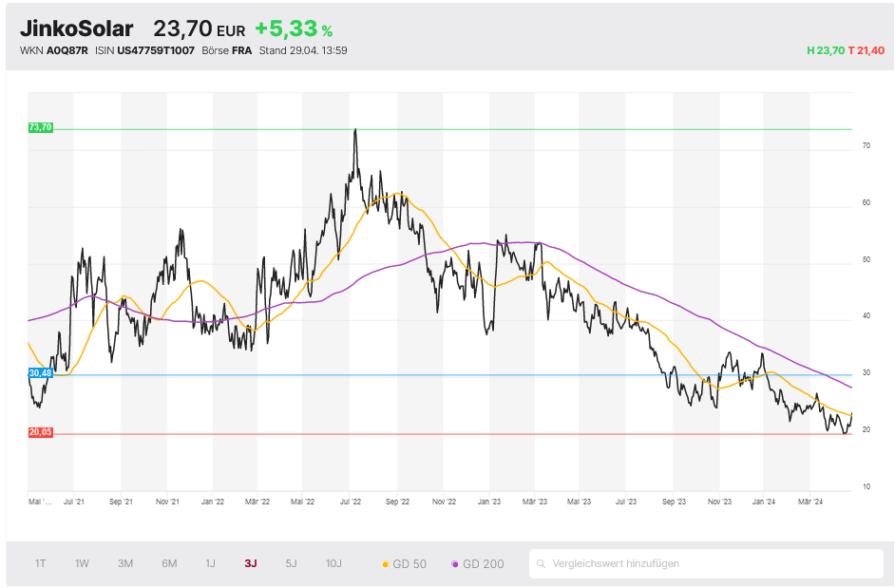Click the JinkoSolar stock title
The width and height of the screenshot is (895, 588).
pyautogui.click(x=77, y=28)
